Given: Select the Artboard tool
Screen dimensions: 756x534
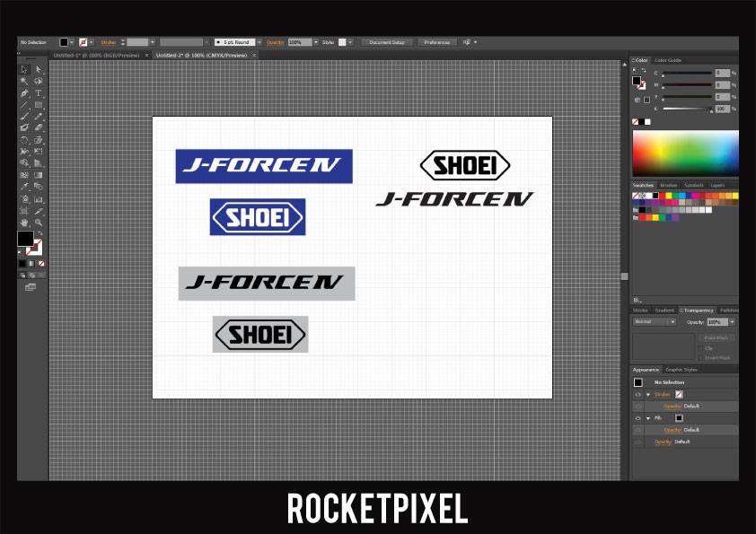Looking at the screenshot, I should [24, 211].
